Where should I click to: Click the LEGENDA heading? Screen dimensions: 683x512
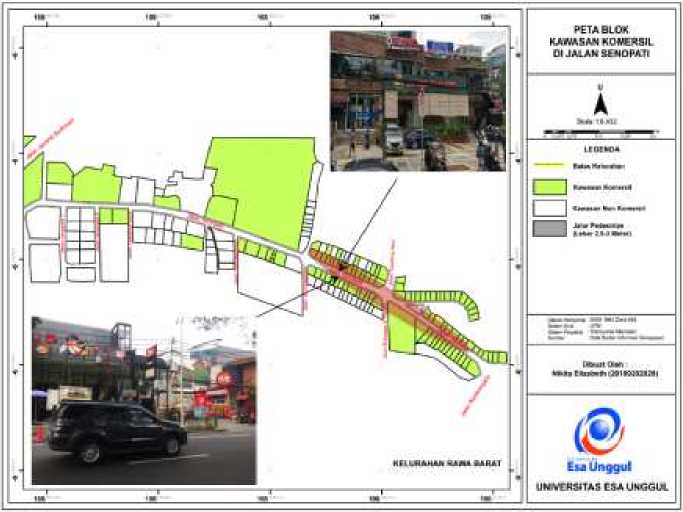click(x=599, y=149)
